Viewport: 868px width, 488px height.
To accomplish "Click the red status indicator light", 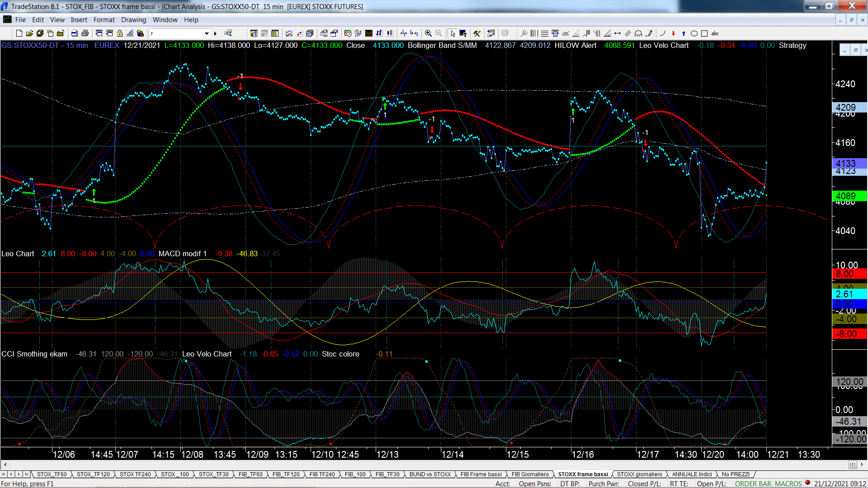I will click(x=807, y=483).
